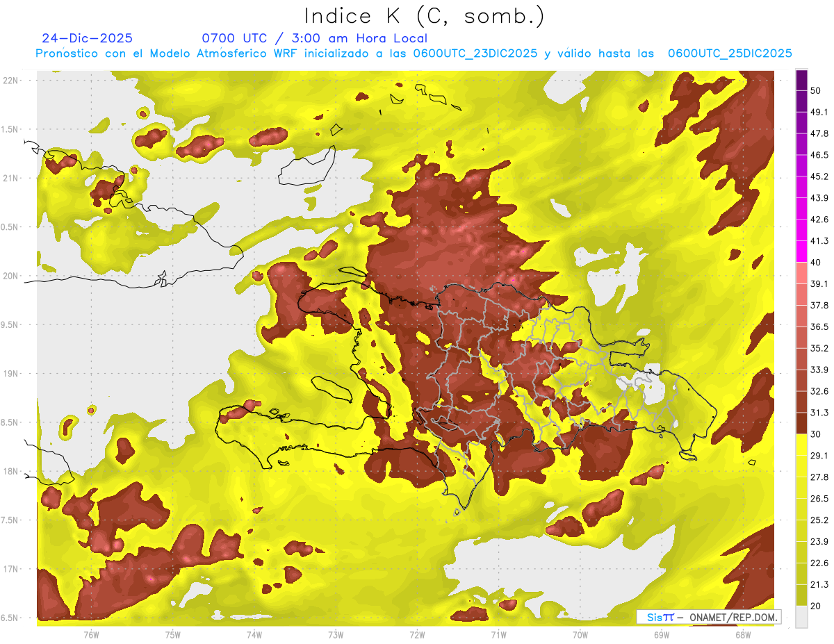Click the colorbar value 21.3
The height and width of the screenshot is (644, 834).
click(x=819, y=585)
